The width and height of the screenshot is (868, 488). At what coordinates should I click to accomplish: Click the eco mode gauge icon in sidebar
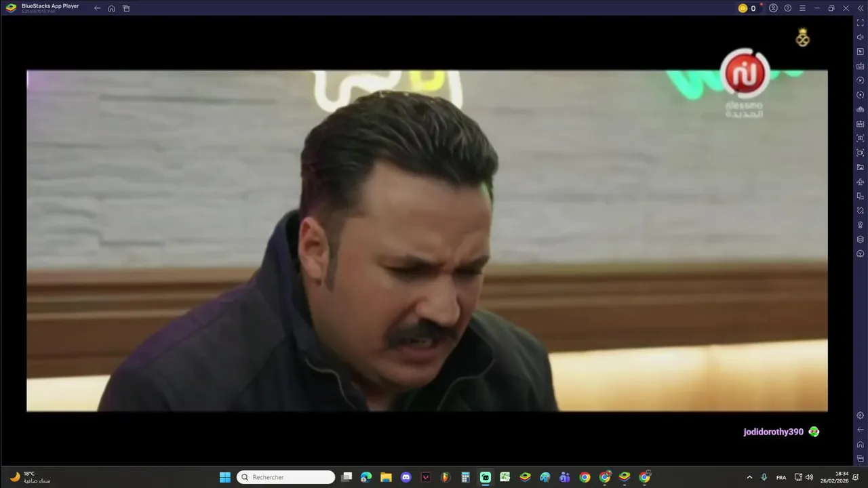click(860, 253)
